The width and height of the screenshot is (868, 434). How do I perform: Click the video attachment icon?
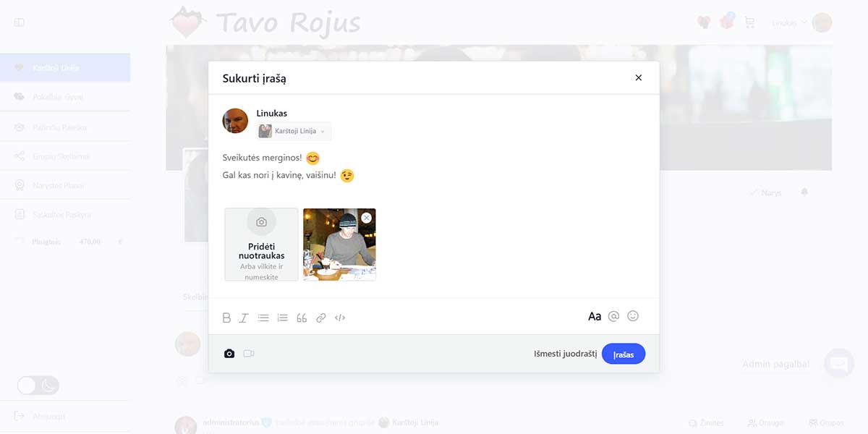249,354
